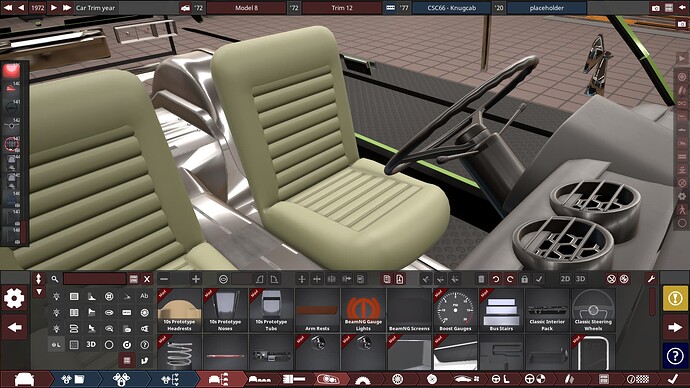Select the wrench tool icon
The image size is (690, 388).
click(652, 278)
